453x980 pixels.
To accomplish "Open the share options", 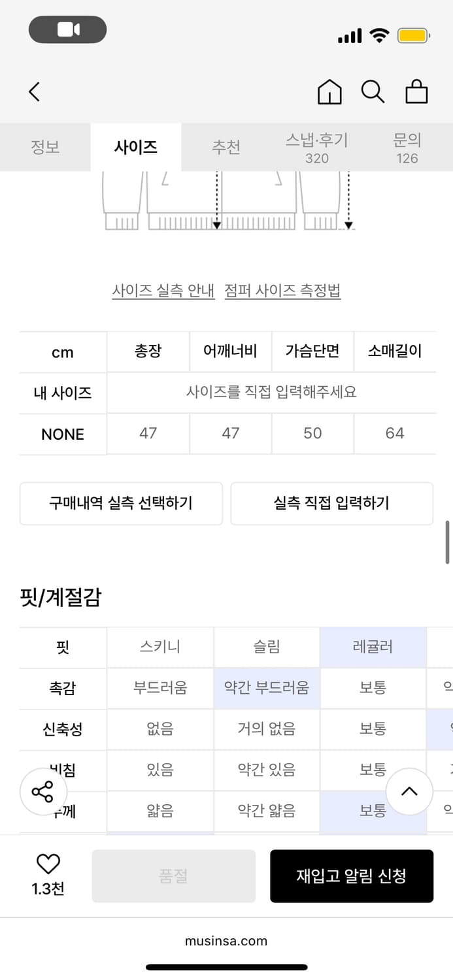I will tap(42, 791).
